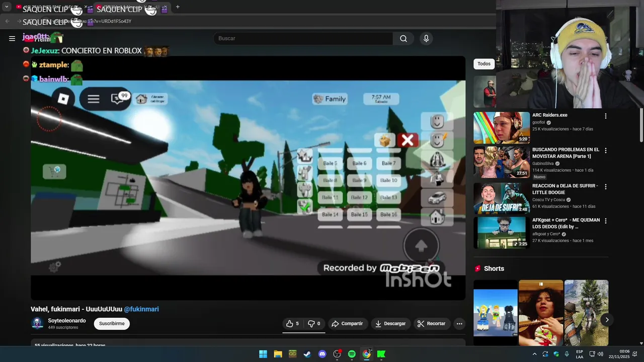Open the tab search dropdown arrow
Screen dimensions: 644x362
(x=7, y=7)
